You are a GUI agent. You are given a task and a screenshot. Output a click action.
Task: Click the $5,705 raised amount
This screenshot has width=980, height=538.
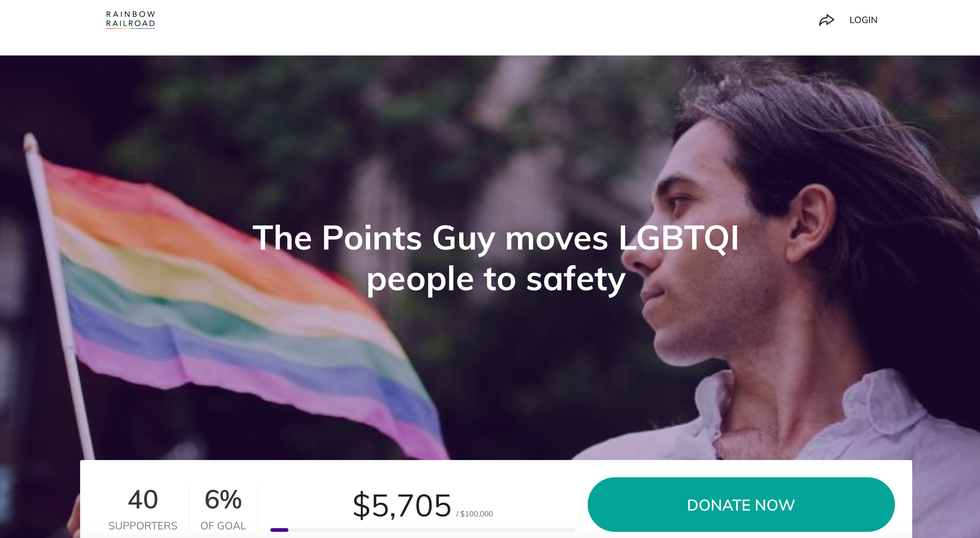(402, 505)
